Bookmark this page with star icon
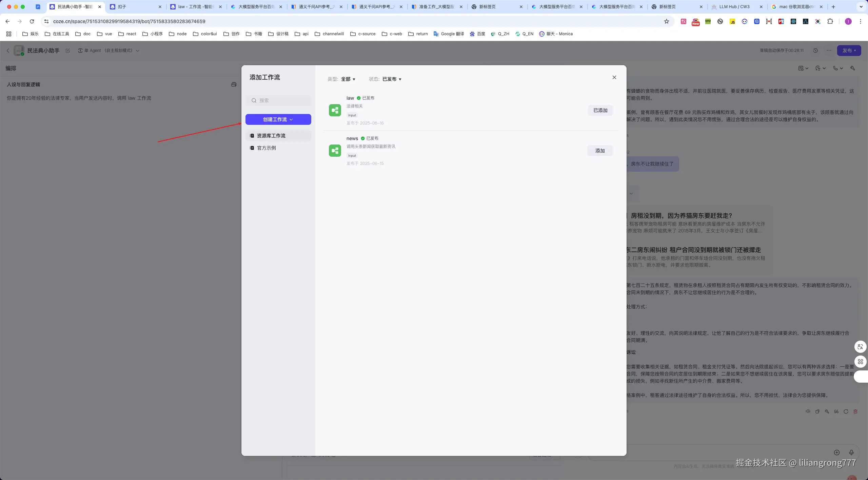The image size is (868, 480). click(x=666, y=21)
